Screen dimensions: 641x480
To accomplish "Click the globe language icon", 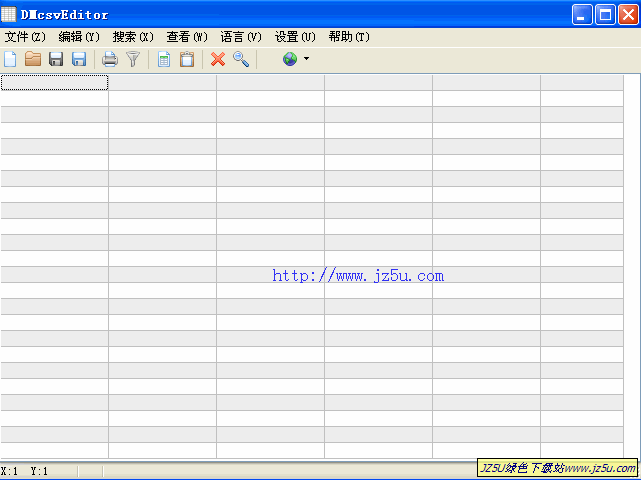I will click(x=290, y=59).
